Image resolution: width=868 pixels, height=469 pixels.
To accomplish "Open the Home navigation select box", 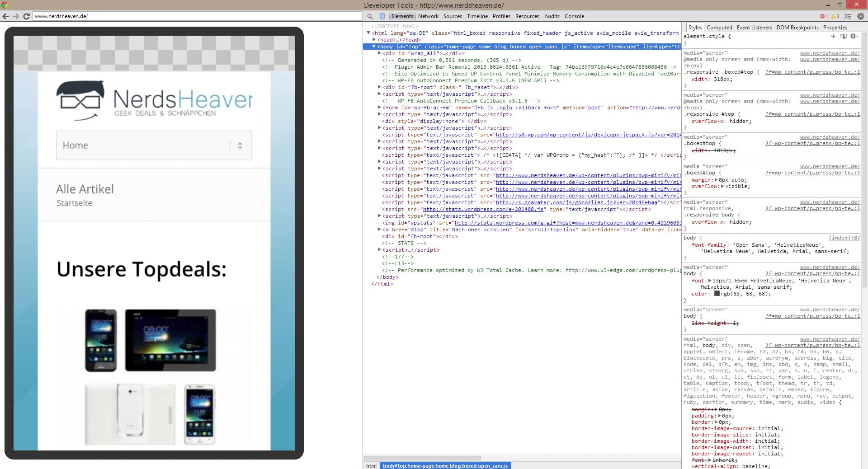I will [x=154, y=145].
